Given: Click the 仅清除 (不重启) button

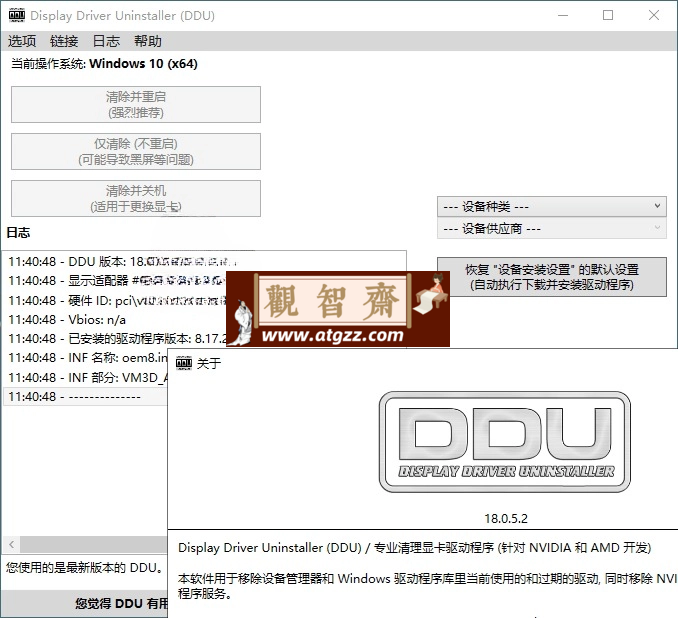Looking at the screenshot, I should pos(136,151).
